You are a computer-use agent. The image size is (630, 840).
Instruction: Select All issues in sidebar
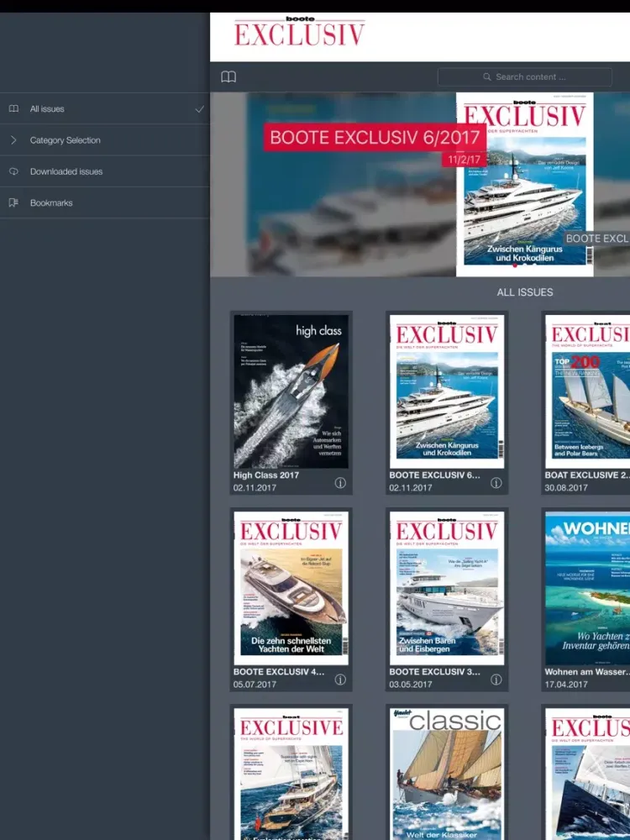(x=105, y=108)
